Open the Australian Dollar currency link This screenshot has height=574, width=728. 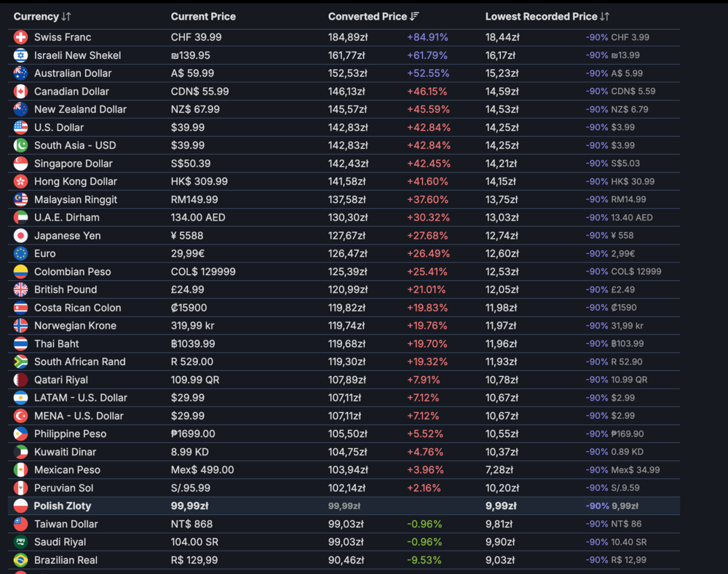coord(71,73)
